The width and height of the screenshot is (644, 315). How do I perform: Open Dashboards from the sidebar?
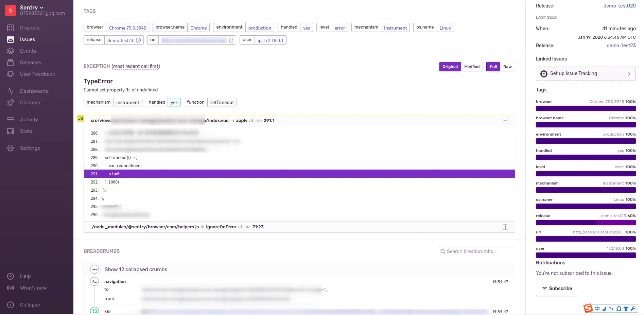34,91
